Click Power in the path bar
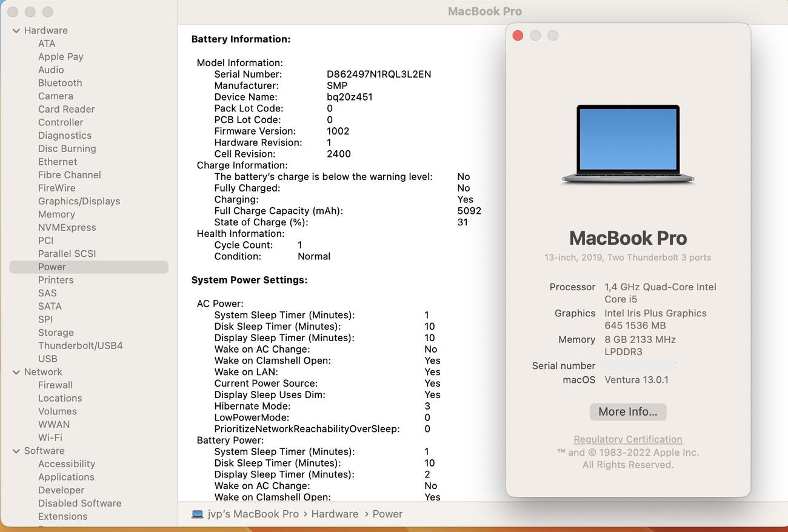Screen dimensions: 788x532 (x=387, y=514)
